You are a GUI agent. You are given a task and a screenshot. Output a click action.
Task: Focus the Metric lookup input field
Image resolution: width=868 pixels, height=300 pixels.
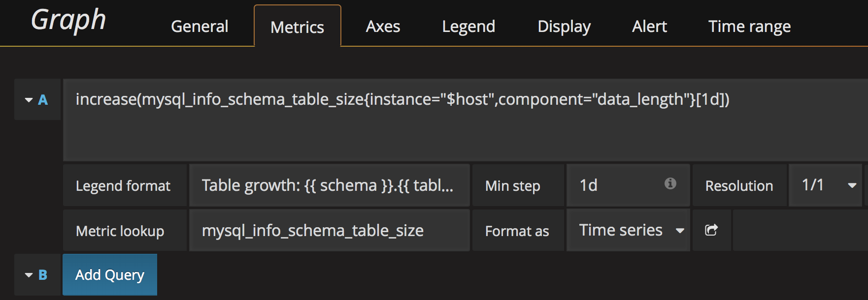coord(329,231)
